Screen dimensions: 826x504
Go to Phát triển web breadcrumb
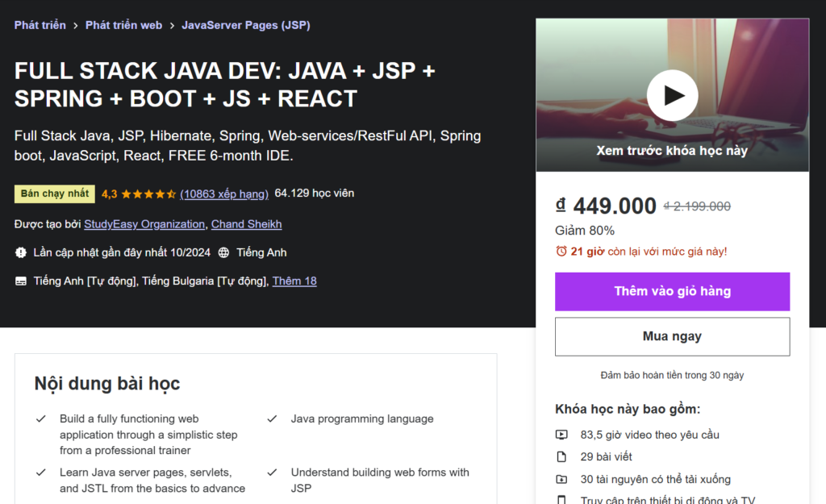click(x=123, y=25)
